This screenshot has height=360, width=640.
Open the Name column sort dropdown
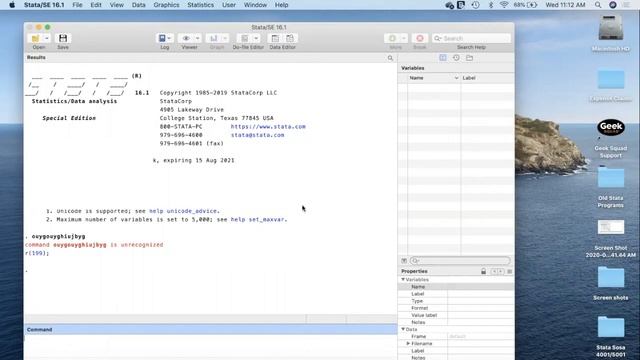point(456,78)
